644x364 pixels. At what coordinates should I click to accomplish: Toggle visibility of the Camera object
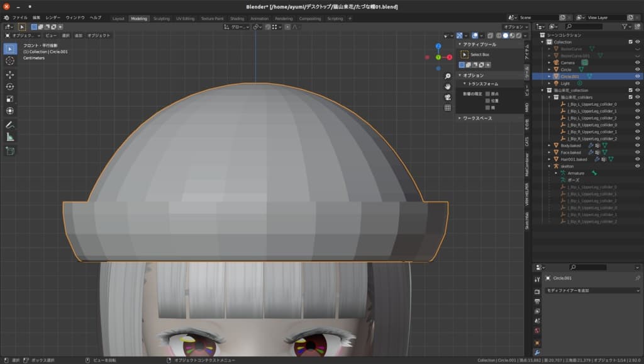638,62
